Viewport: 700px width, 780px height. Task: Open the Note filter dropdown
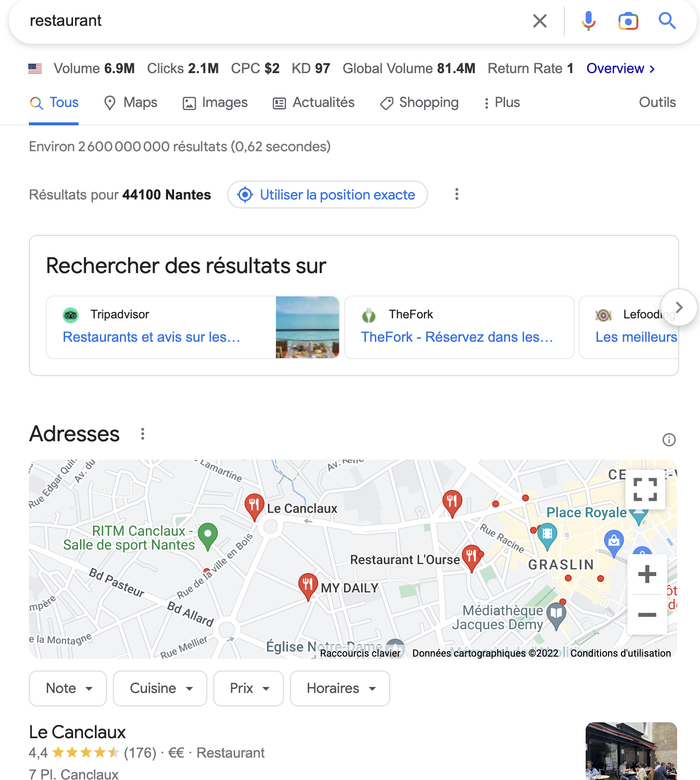68,688
